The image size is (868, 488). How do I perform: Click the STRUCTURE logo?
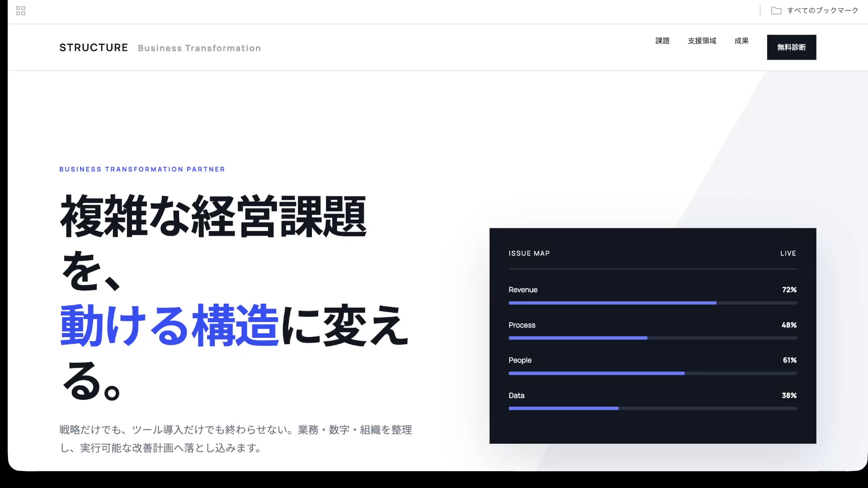point(94,47)
